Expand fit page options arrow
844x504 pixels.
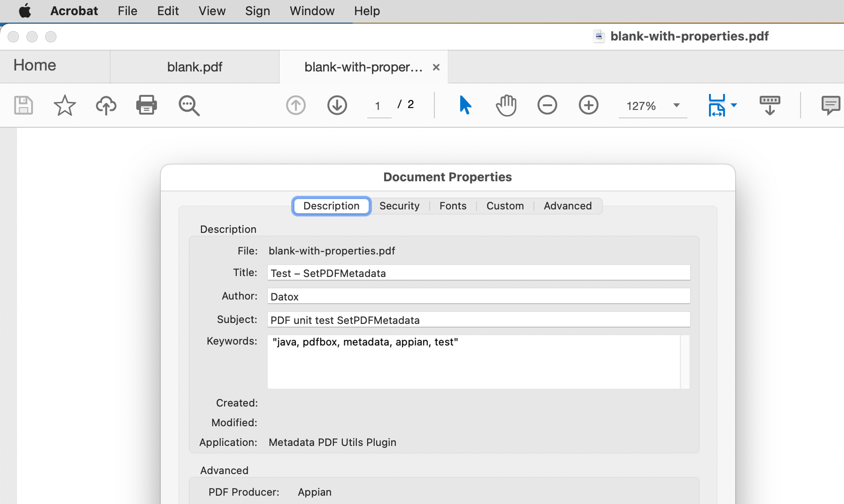pyautogui.click(x=734, y=105)
